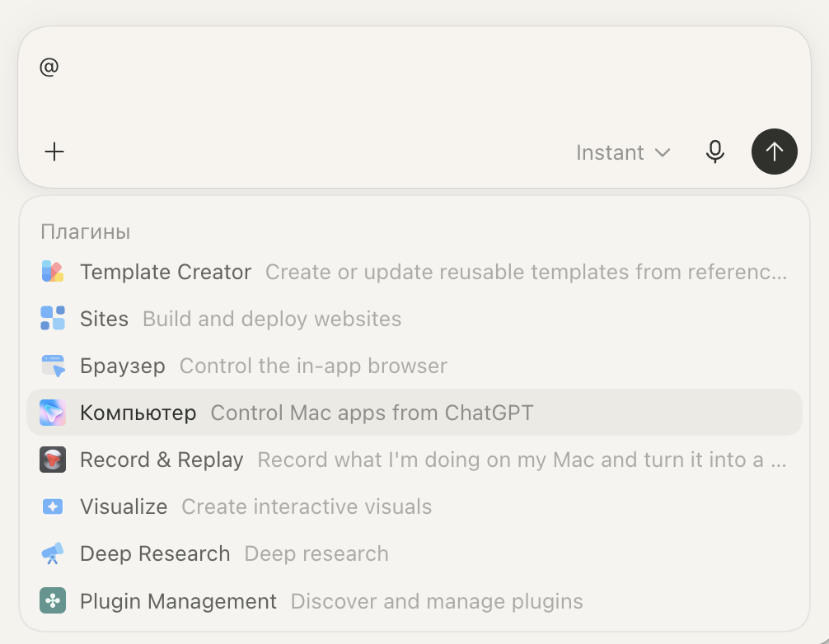Click the Plugin Management icon
Image resolution: width=829 pixels, height=644 pixels.
[x=53, y=600]
